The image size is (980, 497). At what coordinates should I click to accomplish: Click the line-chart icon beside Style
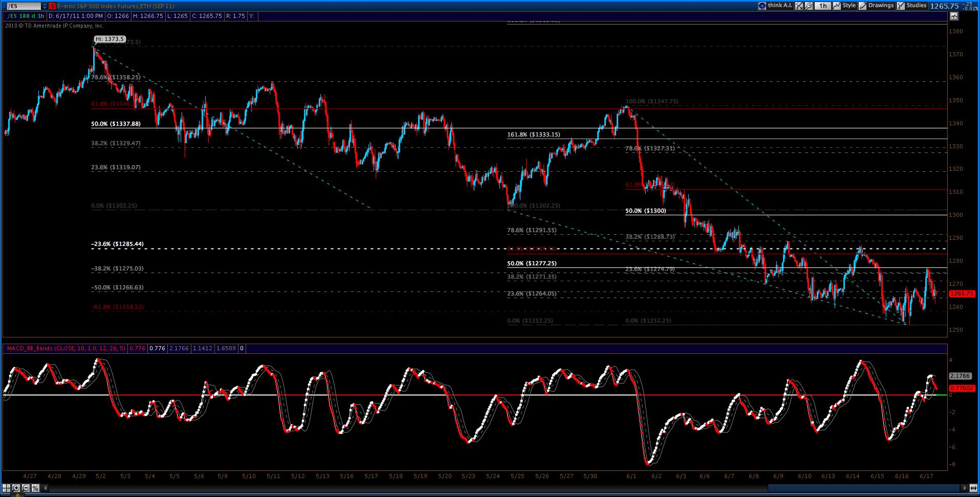(837, 6)
